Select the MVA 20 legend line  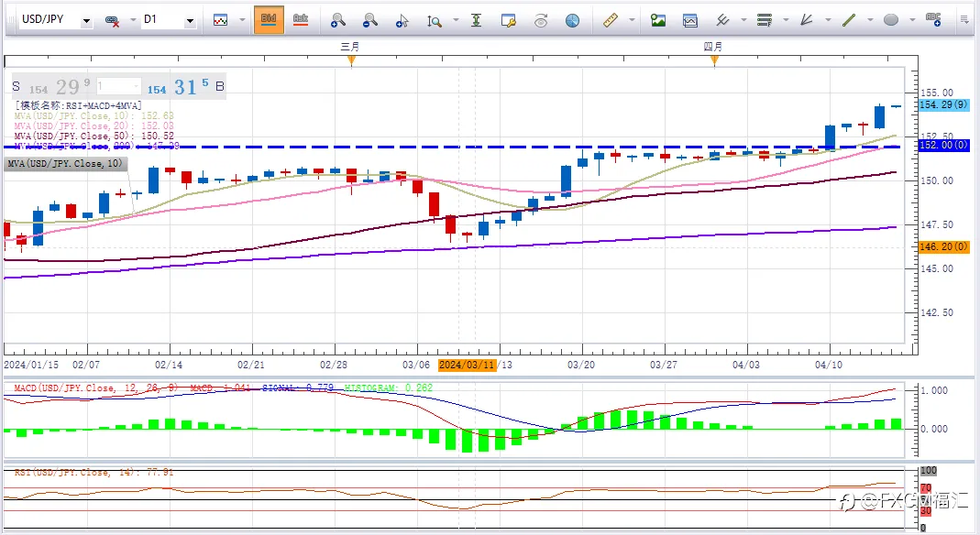pos(94,126)
